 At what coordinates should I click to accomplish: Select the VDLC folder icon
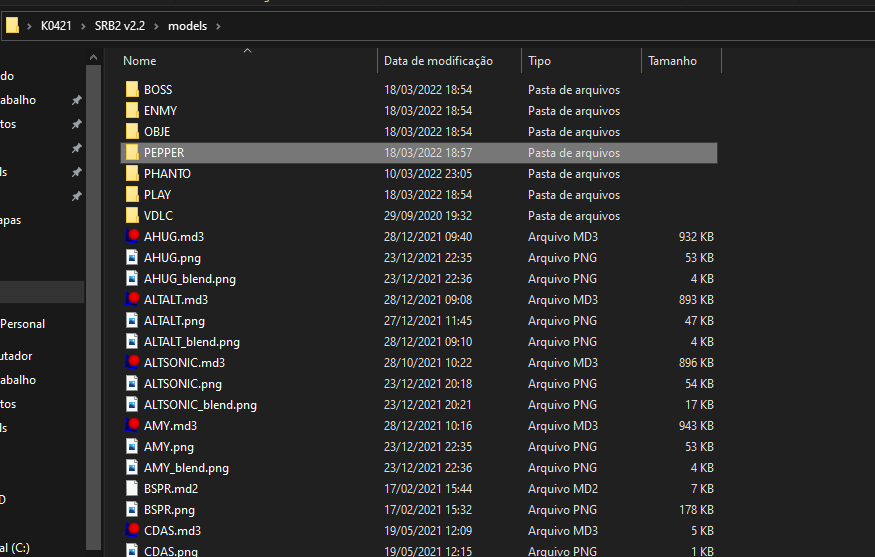tap(132, 215)
